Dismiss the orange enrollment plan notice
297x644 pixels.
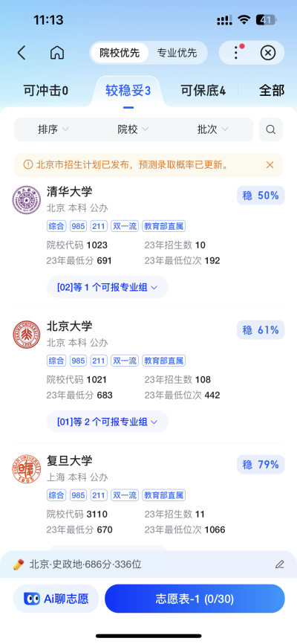pyautogui.click(x=270, y=164)
